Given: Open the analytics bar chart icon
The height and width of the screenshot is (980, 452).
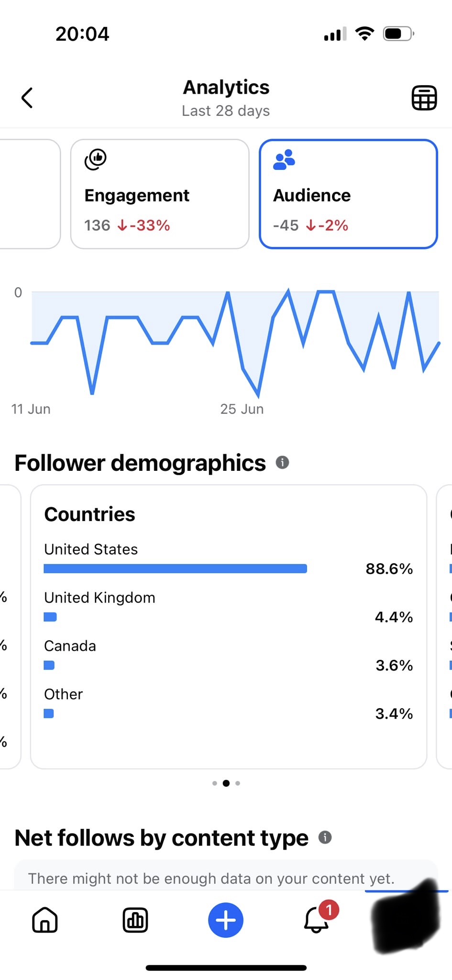Looking at the screenshot, I should coord(135,920).
